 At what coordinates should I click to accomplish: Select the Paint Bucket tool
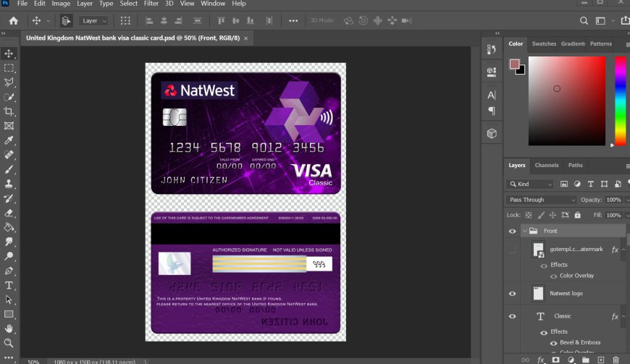click(9, 227)
